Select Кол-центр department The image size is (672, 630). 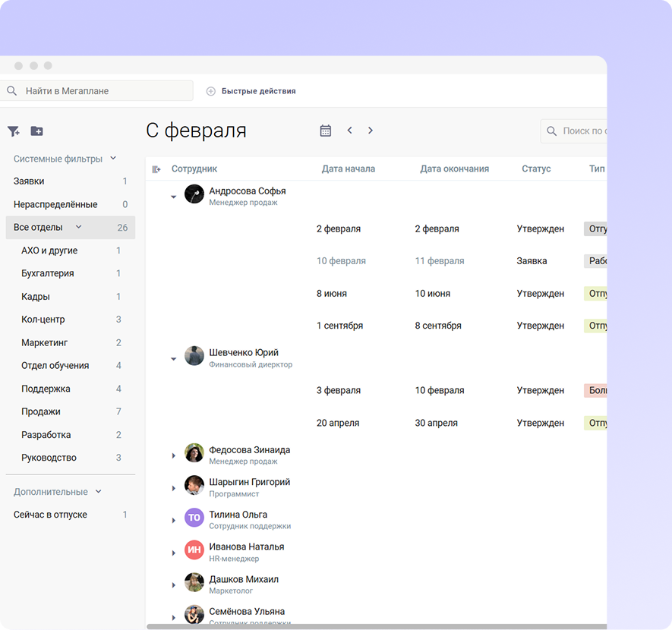click(71, 320)
